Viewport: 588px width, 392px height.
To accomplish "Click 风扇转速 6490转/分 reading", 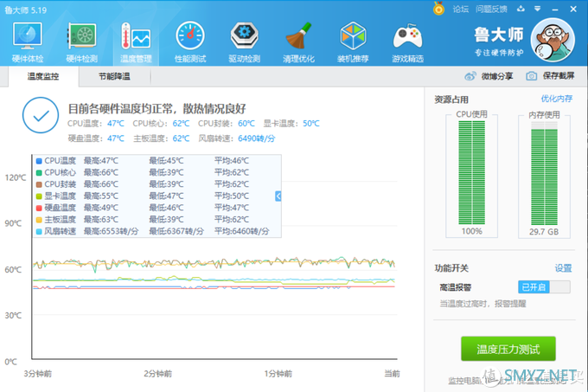I will click(257, 138).
